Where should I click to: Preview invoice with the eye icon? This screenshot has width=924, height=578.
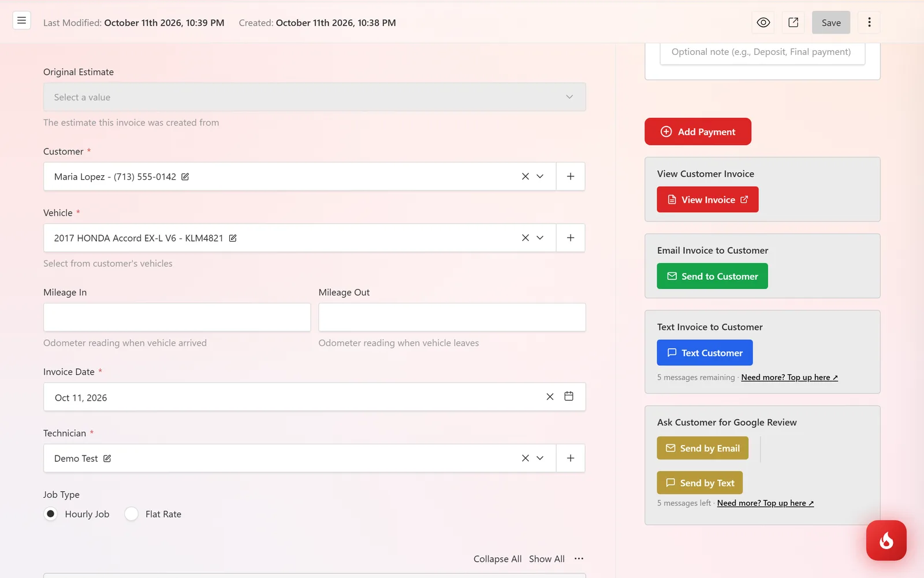point(763,23)
